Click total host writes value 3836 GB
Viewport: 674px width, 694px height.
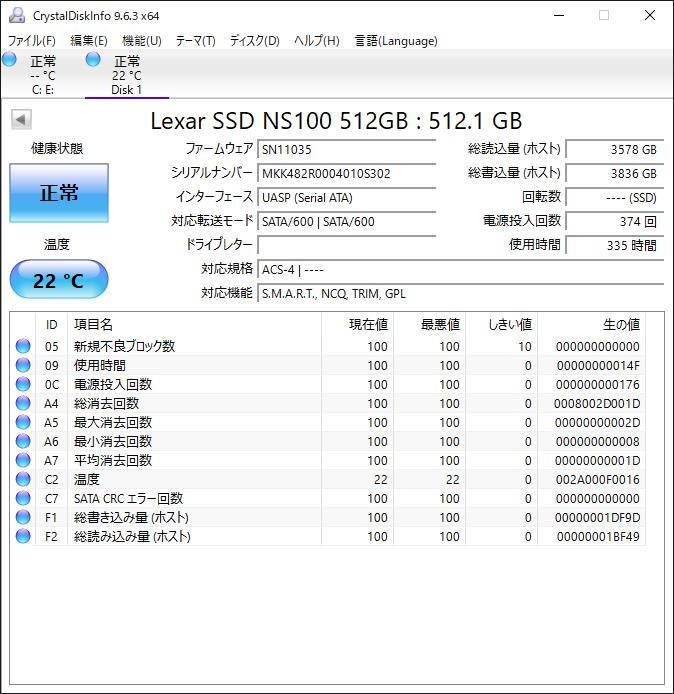[x=615, y=174]
